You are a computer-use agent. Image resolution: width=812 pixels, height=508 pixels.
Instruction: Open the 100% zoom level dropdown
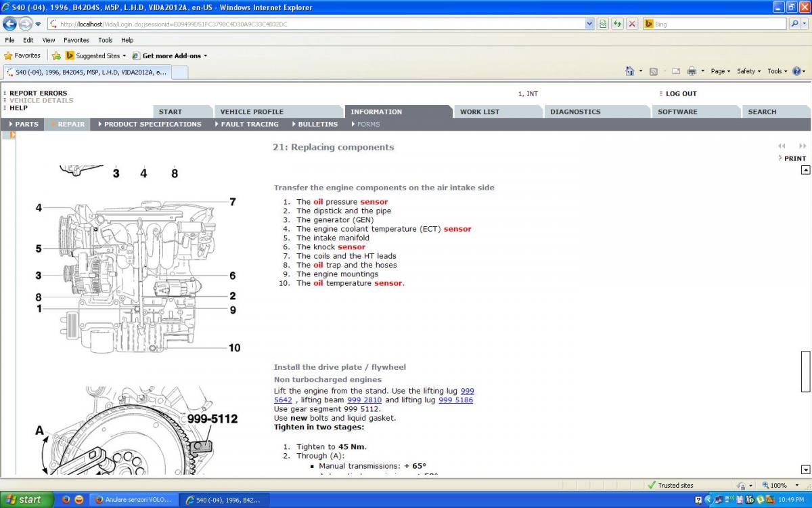tap(778, 485)
